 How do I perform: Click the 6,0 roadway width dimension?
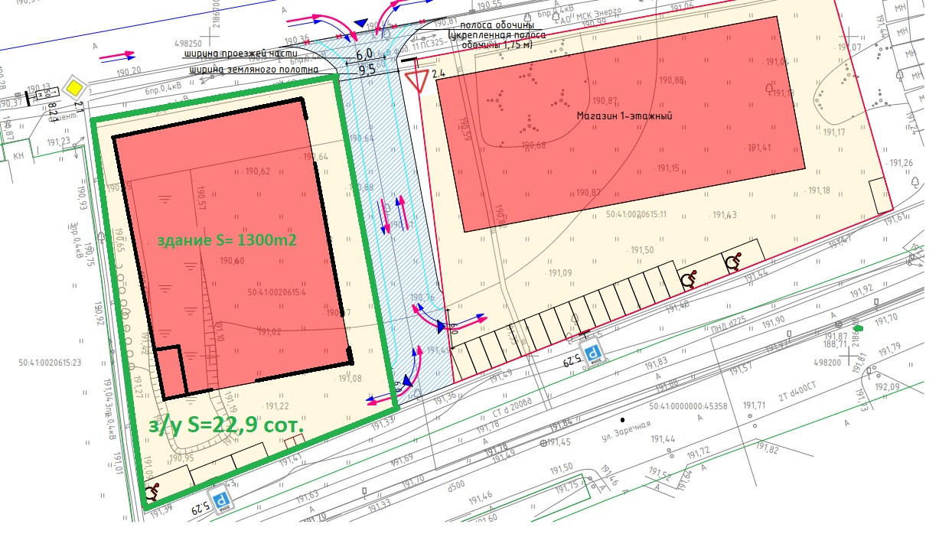[x=364, y=54]
